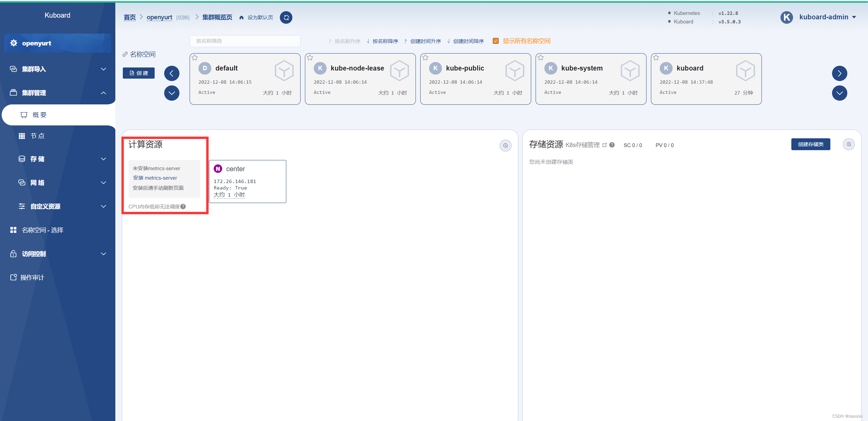Favorite the kuboard namespace via its star icon

pos(656,57)
